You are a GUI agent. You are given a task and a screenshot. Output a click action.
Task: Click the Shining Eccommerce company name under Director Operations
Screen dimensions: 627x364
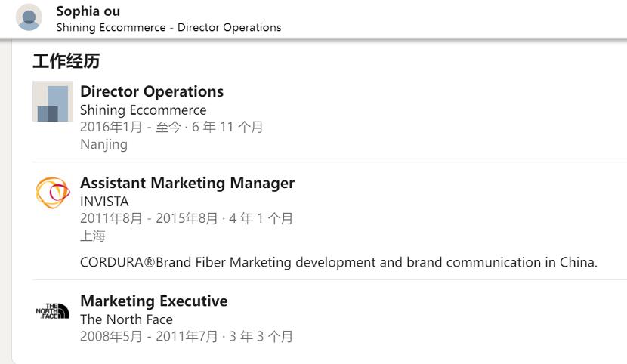143,110
